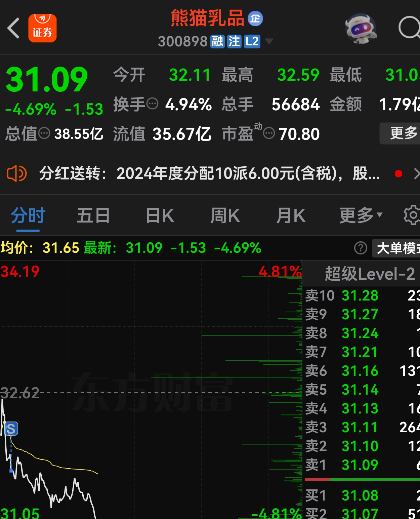Image resolution: width=420 pixels, height=519 pixels.
Task: Open the robot assistant avatar
Action: (361, 29)
